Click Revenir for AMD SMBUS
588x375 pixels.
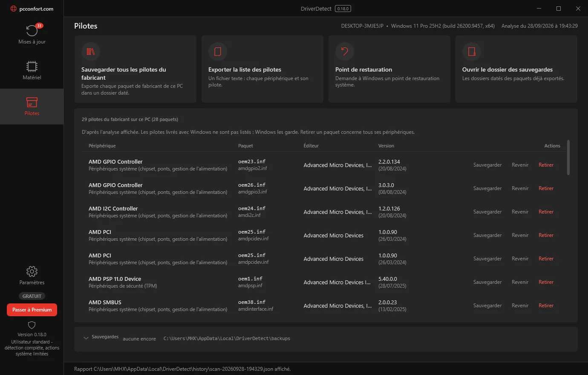pyautogui.click(x=520, y=306)
